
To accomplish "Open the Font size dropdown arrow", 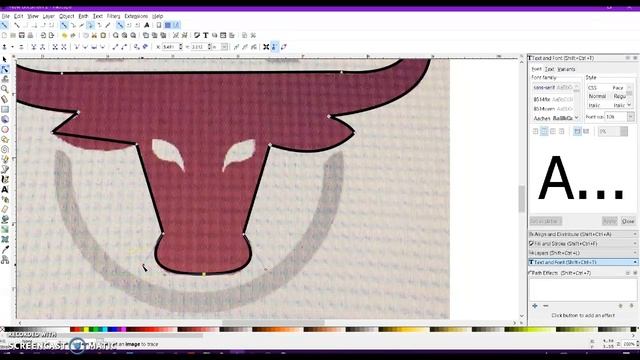I will pyautogui.click(x=631, y=117).
